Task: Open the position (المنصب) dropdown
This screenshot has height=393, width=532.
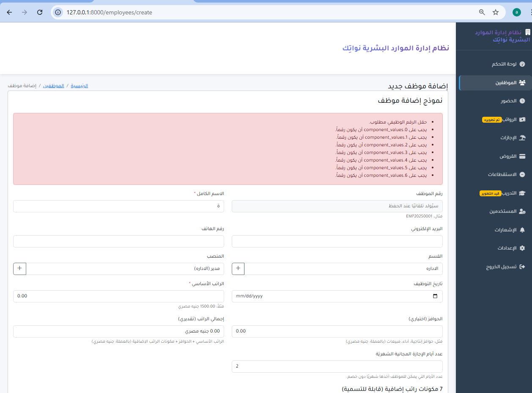Action: (125, 269)
